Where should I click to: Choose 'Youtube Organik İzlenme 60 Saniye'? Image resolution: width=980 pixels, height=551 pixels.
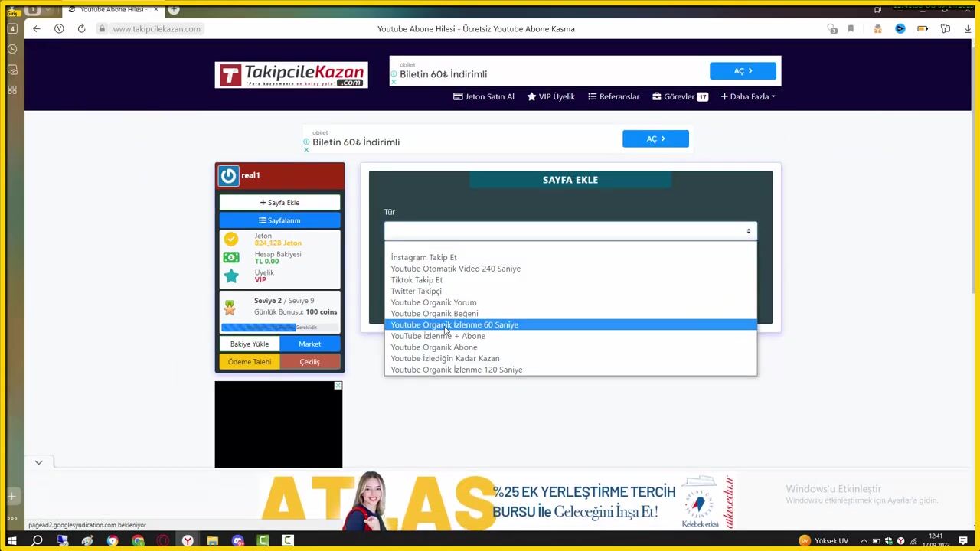(570, 324)
